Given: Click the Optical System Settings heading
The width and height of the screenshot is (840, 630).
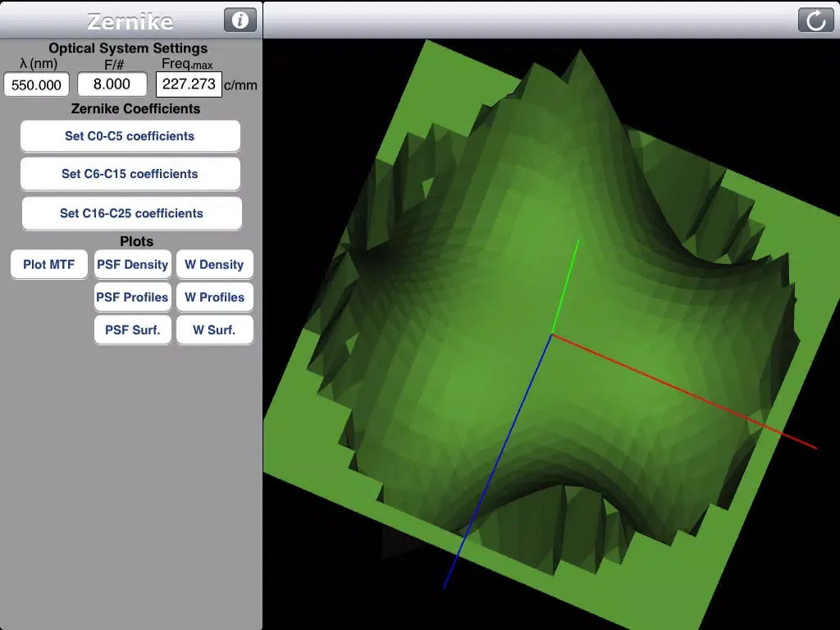Looking at the screenshot, I should pos(128,48).
